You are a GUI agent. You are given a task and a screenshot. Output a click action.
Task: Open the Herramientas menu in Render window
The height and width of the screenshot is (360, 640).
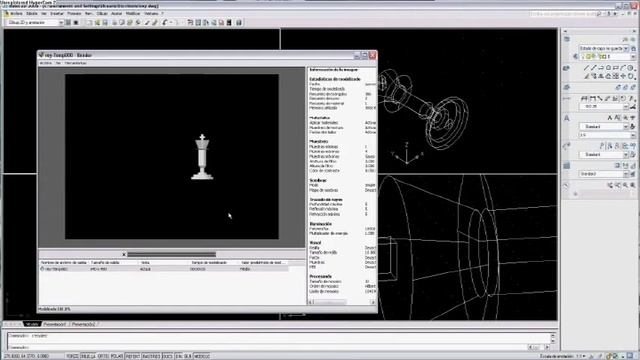[x=76, y=63]
